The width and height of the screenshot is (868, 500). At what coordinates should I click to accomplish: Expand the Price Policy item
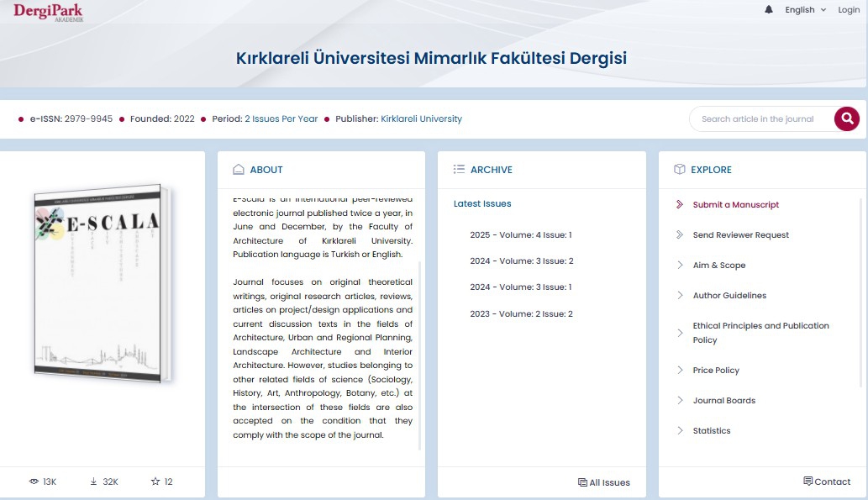tap(716, 371)
